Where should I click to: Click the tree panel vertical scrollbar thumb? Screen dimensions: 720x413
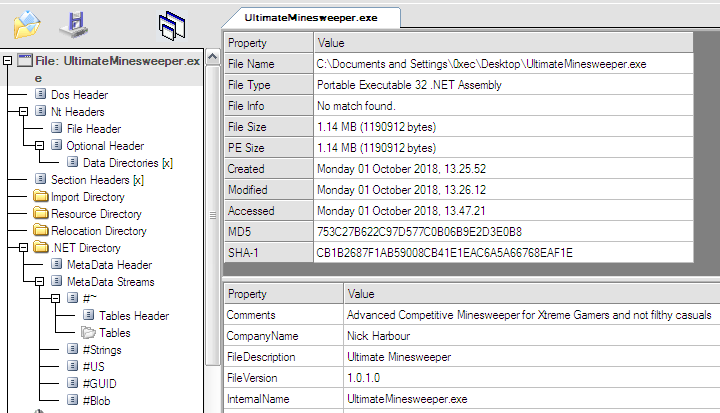(x=212, y=215)
